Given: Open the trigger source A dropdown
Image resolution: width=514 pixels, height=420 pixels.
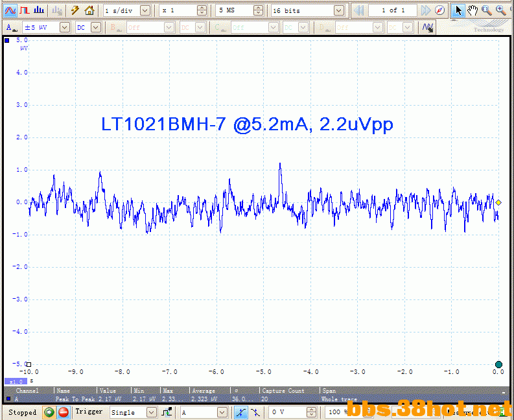Looking at the screenshot, I should (222, 412).
